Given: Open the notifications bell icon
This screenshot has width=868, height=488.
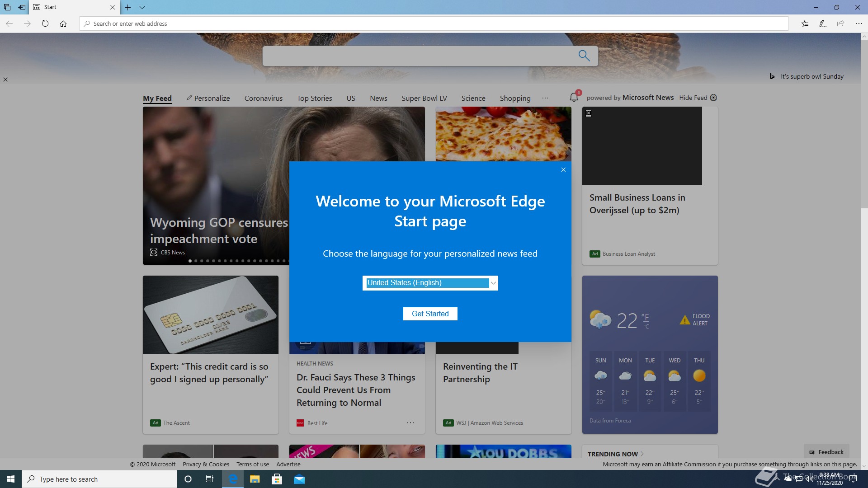Looking at the screenshot, I should point(574,97).
